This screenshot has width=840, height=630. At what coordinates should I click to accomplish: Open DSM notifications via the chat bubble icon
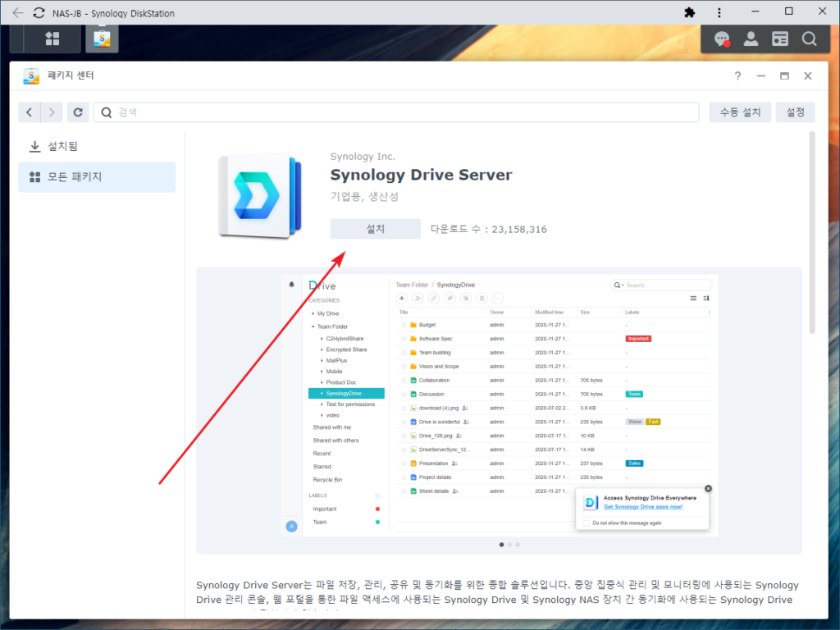[x=721, y=38]
